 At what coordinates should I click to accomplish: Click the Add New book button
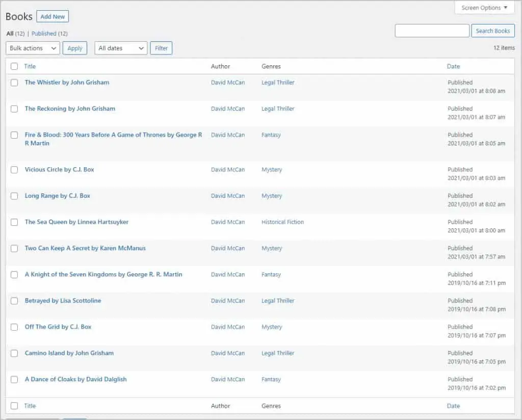click(53, 16)
